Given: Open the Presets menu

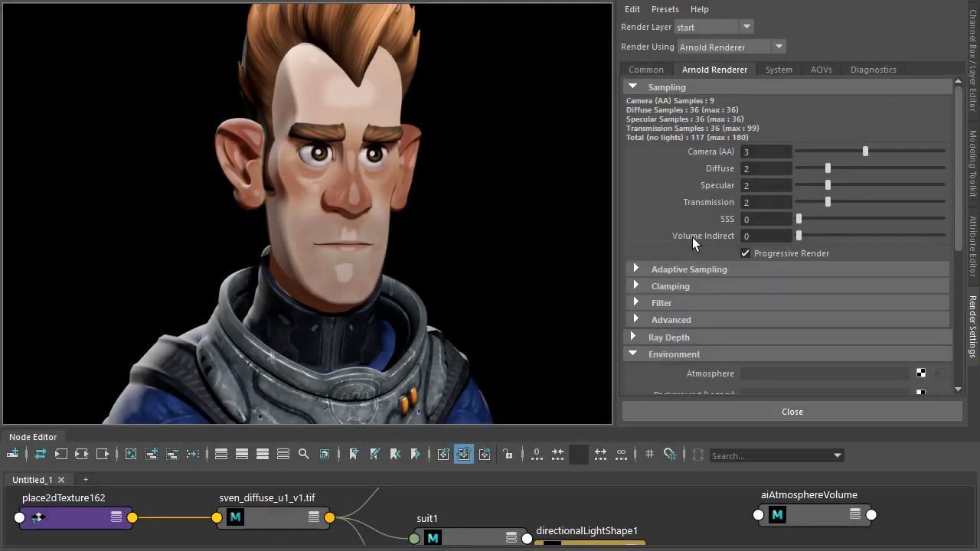Looking at the screenshot, I should 665,9.
